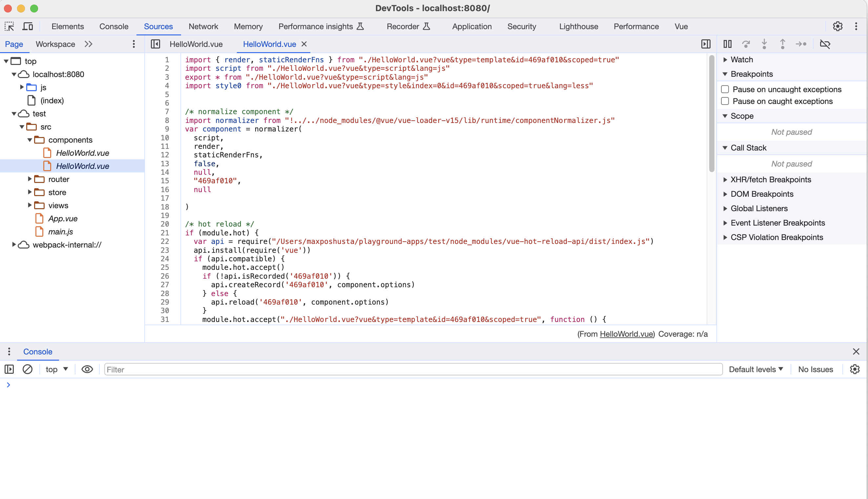Collapse the top frame tree node
The height and width of the screenshot is (499, 868).
point(6,61)
